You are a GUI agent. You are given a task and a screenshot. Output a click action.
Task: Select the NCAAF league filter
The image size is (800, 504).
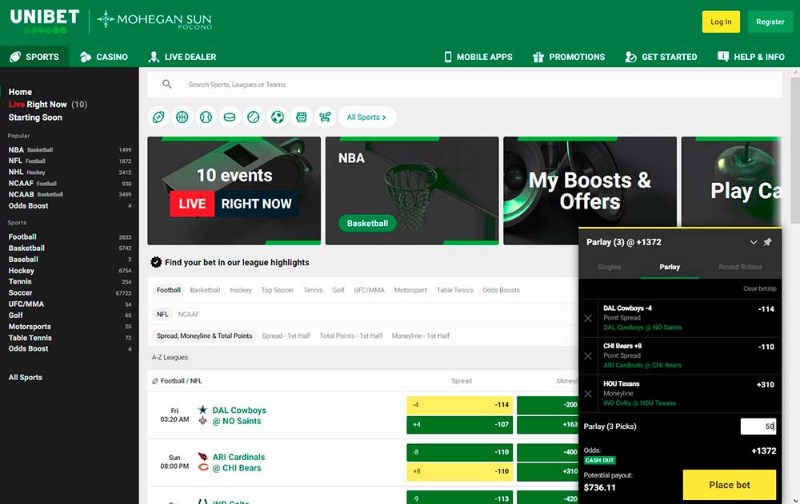point(188,314)
